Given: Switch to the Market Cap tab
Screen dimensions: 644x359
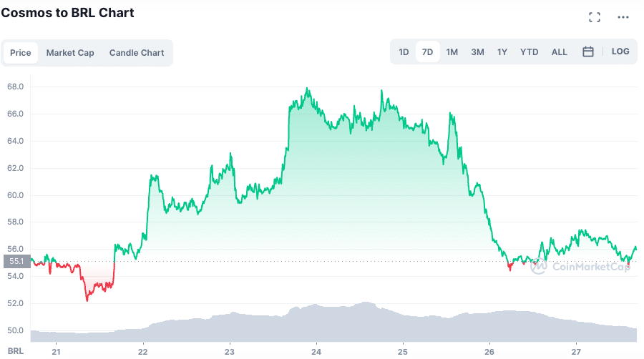Looking at the screenshot, I should [x=70, y=53].
